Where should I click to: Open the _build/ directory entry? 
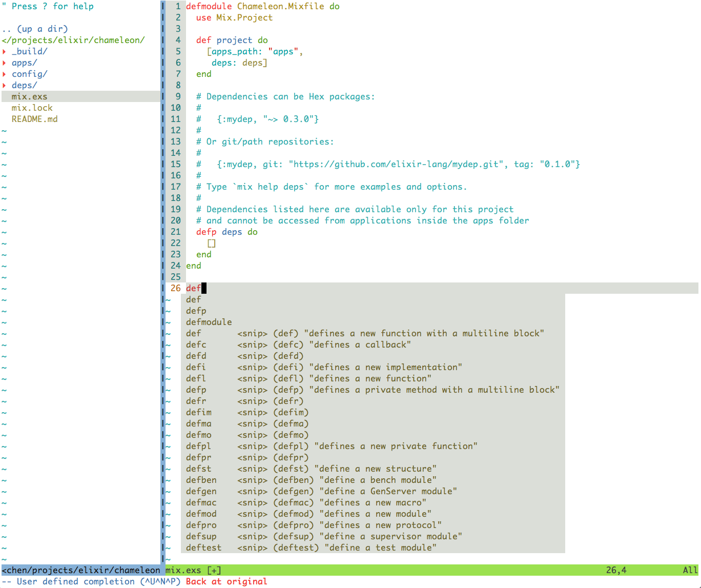tap(30, 51)
